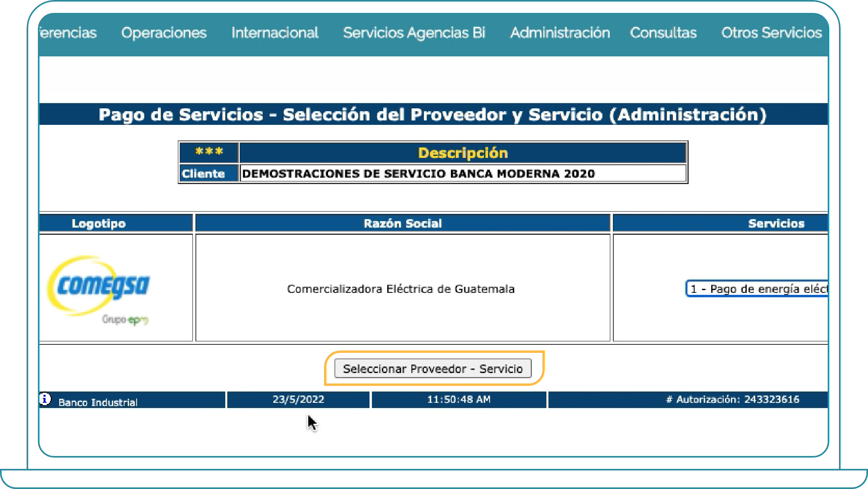Click the date 23/5/2022 in status bar
This screenshot has width=868, height=489.
(298, 400)
